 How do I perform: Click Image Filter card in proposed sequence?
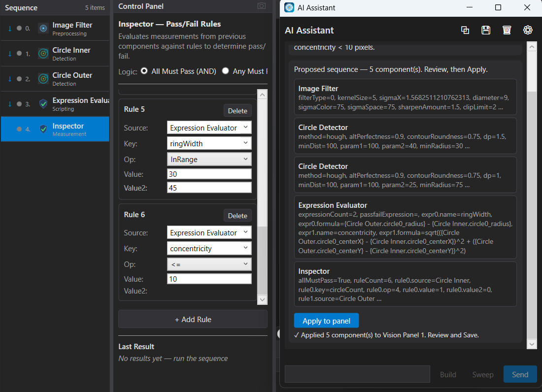(x=405, y=97)
